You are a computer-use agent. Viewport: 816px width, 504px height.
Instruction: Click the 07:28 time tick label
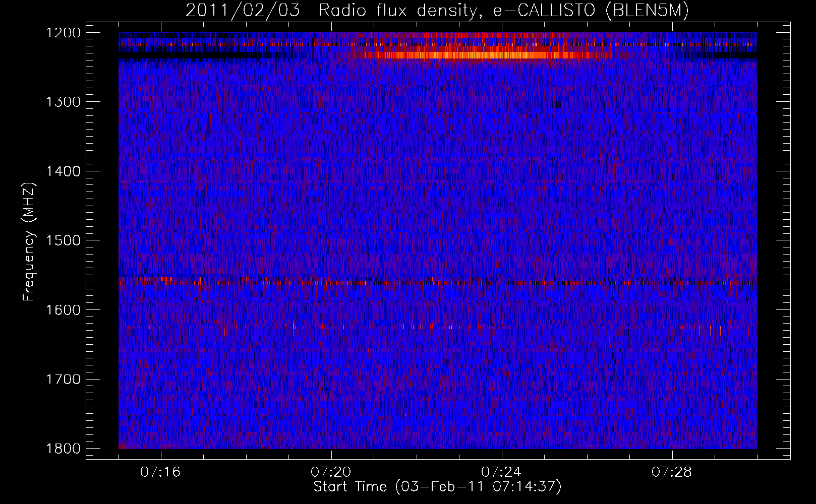(672, 472)
